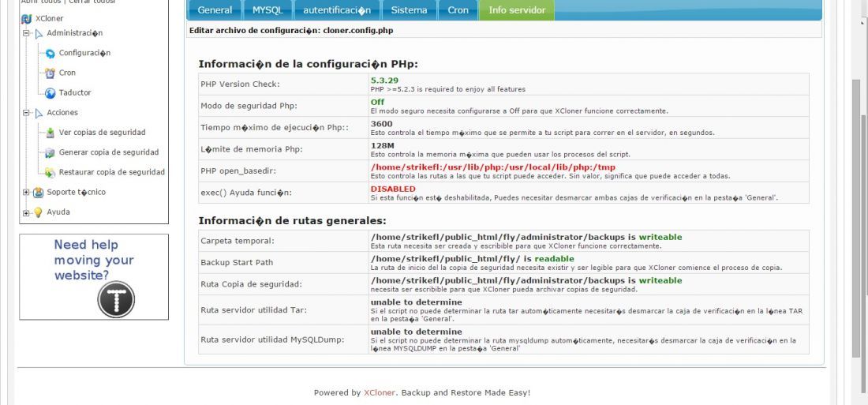Screen dimensions: 868x405
Task: Collapse the Acciones tree node
Action: pos(25,112)
